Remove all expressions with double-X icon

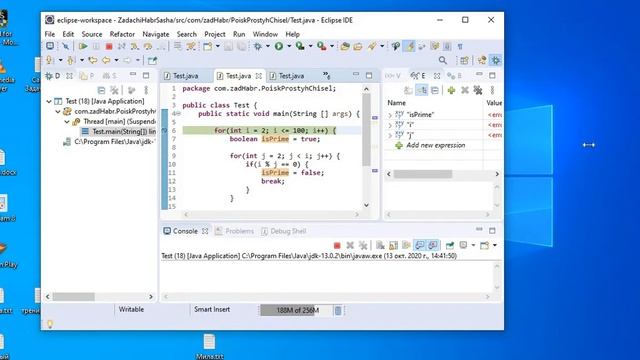[478, 90]
